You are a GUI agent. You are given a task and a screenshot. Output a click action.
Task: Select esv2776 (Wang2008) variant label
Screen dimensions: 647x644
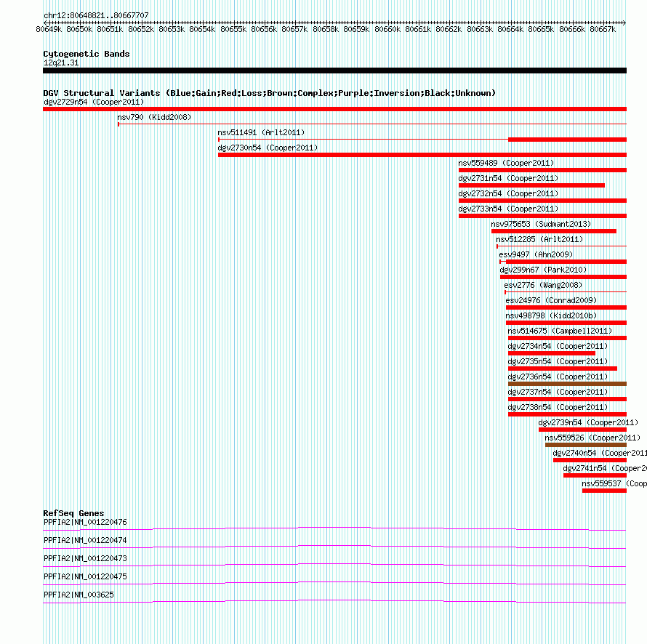click(x=543, y=285)
